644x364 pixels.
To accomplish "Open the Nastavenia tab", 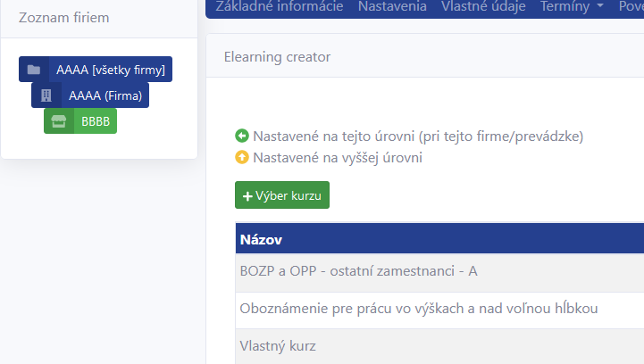I will 392,6.
